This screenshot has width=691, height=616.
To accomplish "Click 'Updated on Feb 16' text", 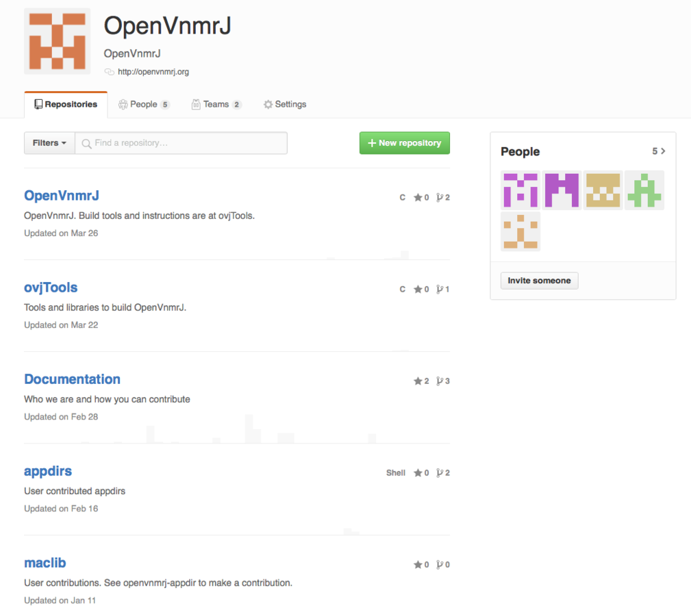I will [61, 509].
